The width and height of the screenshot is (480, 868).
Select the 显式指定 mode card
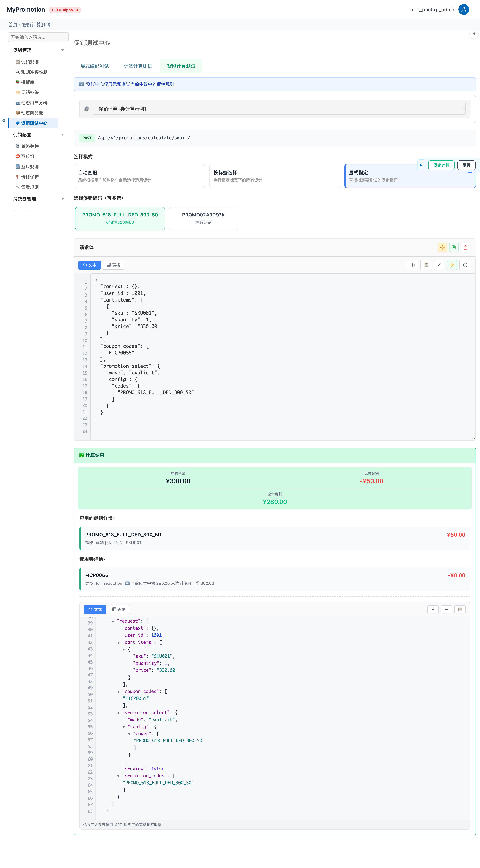[410, 176]
